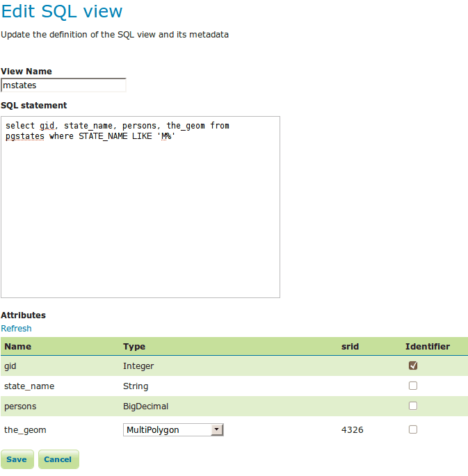Click the srid column header
This screenshot has height=476, width=468.
350,346
